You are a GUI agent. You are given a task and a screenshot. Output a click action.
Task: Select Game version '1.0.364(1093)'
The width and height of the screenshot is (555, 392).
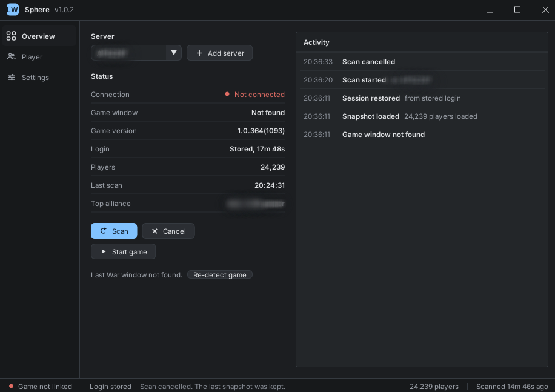261,131
